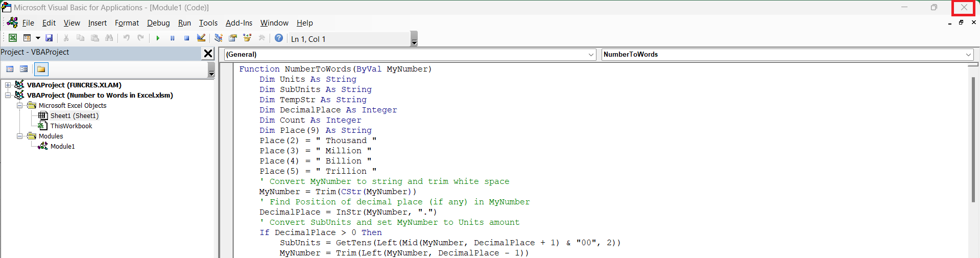Open the Properties Window toolbar icon

point(233,38)
